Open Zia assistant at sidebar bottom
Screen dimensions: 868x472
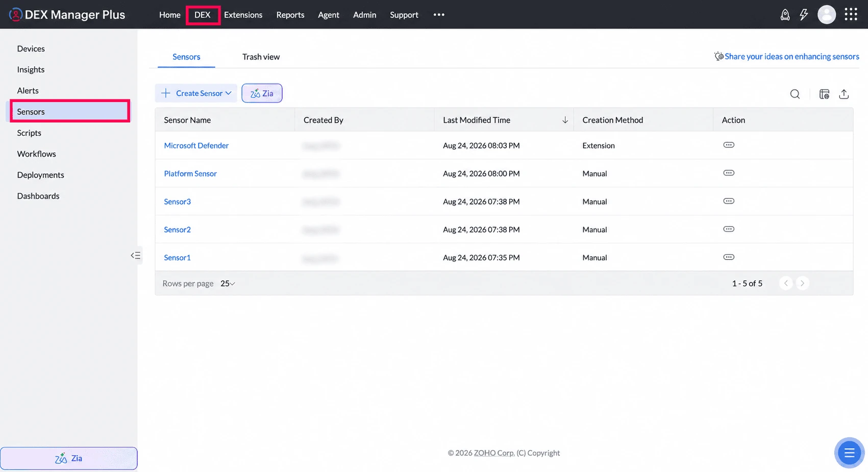[x=68, y=458]
